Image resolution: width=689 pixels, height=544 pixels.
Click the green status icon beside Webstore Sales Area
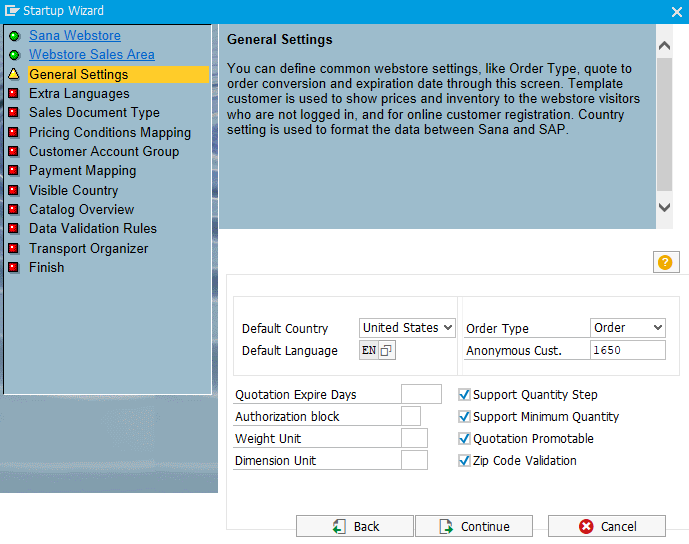tap(14, 55)
